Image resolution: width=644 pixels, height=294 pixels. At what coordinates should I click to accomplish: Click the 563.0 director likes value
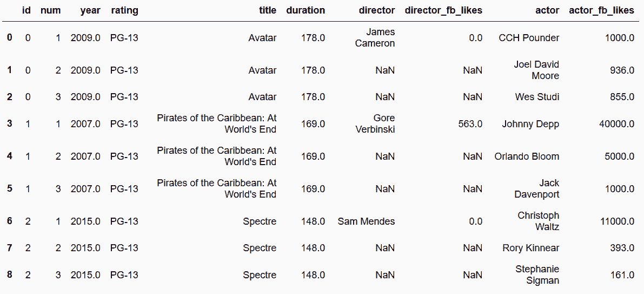tap(470, 124)
